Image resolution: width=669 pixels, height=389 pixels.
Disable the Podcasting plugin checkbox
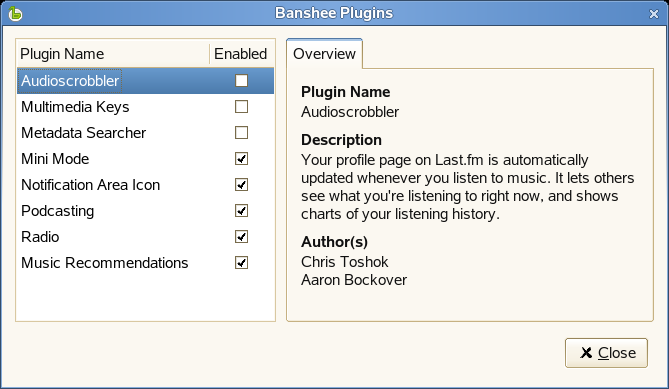click(x=241, y=211)
